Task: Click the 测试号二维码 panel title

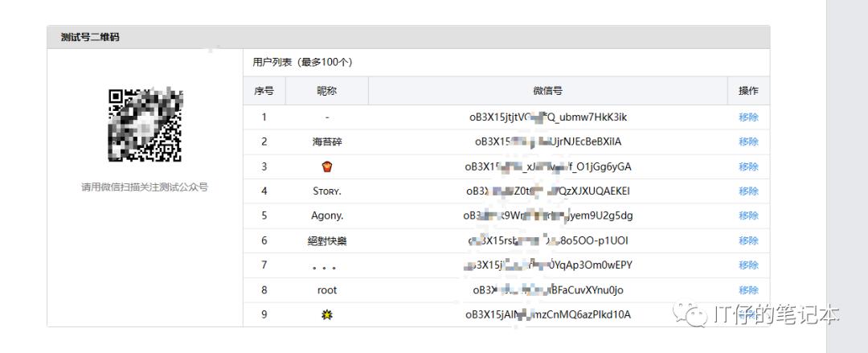Action: click(x=90, y=37)
